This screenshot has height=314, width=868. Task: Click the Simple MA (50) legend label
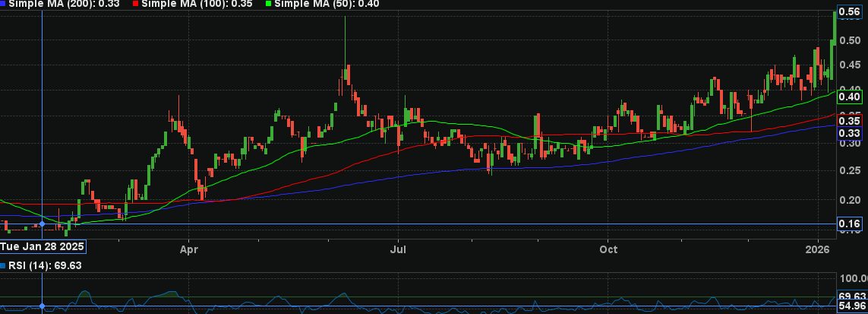pyautogui.click(x=327, y=4)
